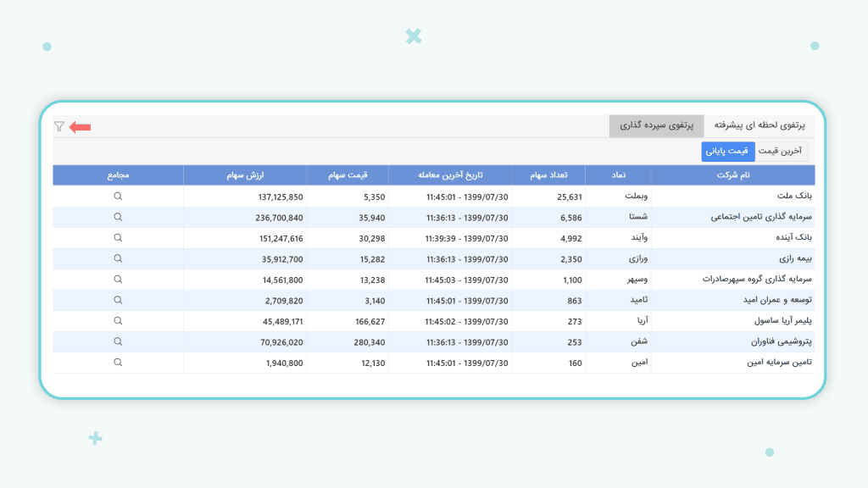Click share value 151,247,616

click(281, 238)
